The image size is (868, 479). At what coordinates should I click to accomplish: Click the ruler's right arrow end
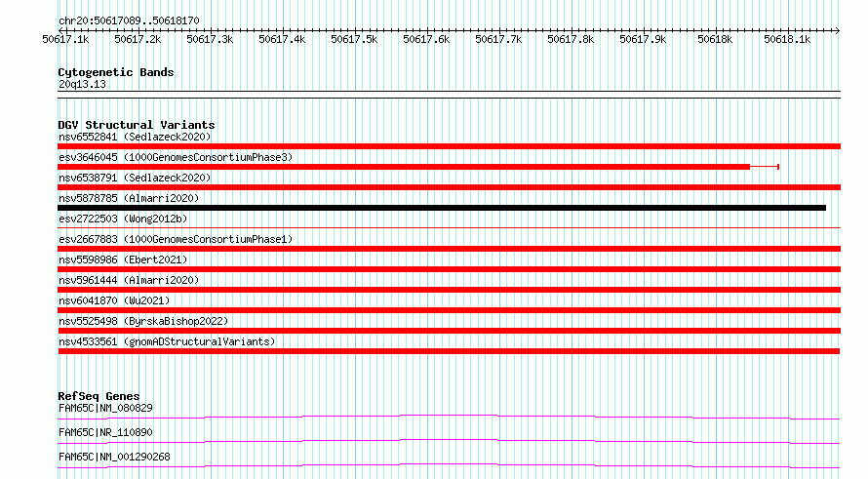[x=838, y=30]
